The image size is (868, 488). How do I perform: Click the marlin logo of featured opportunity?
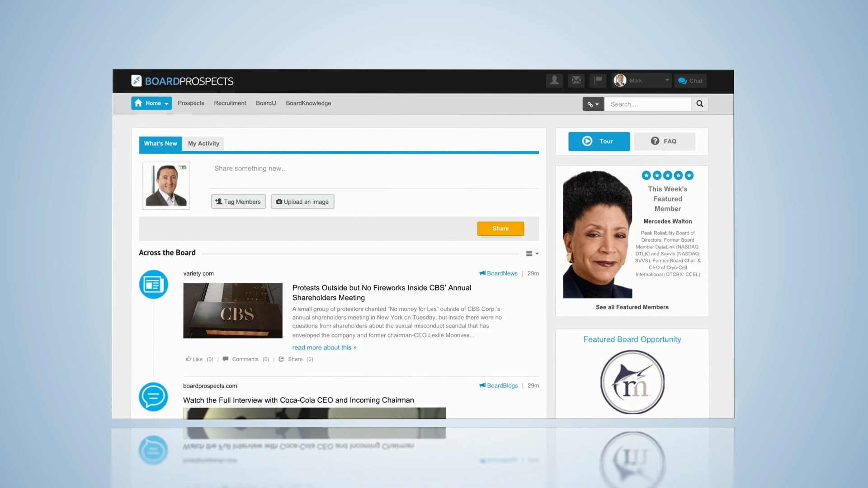click(x=632, y=382)
